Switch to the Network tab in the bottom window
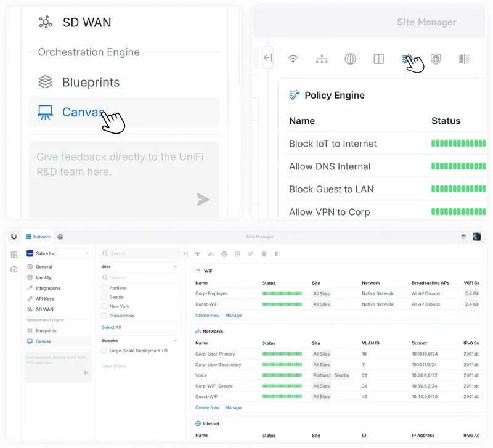The image size is (493, 448). click(x=38, y=237)
